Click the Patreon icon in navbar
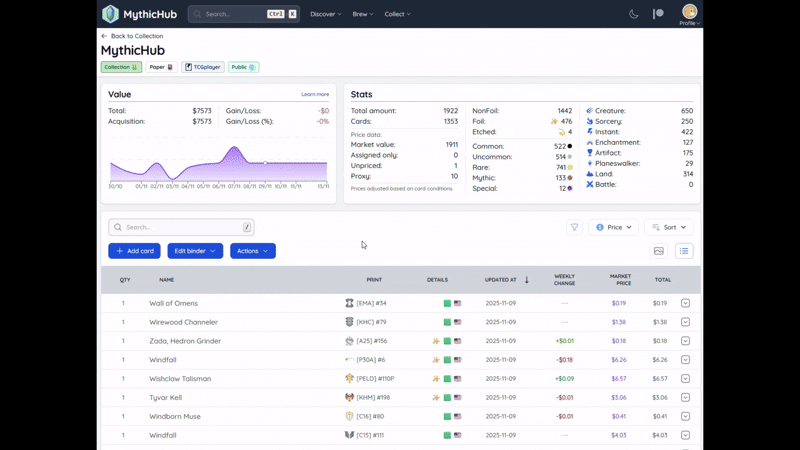This screenshot has height=450, width=800. click(658, 14)
